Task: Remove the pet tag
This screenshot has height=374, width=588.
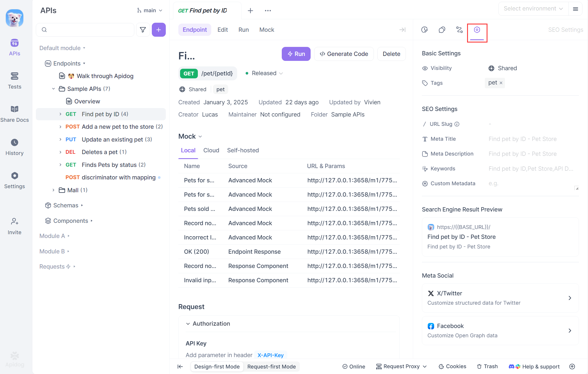Action: 501,83
